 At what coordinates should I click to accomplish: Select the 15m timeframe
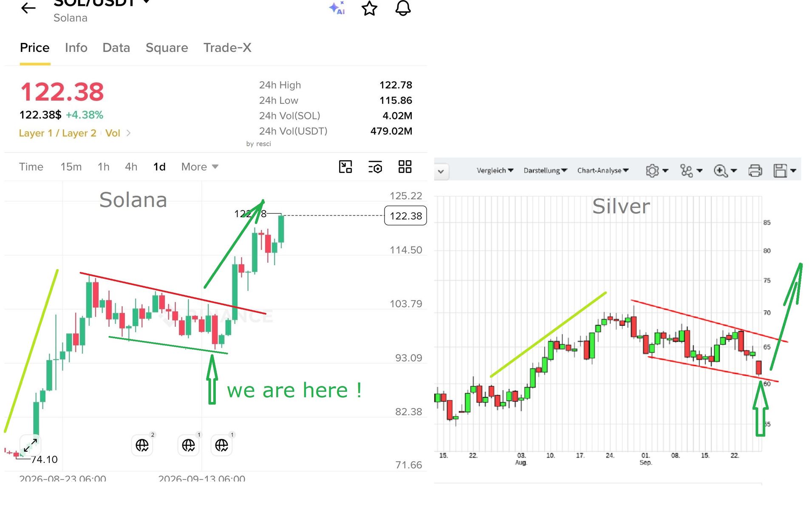point(71,167)
